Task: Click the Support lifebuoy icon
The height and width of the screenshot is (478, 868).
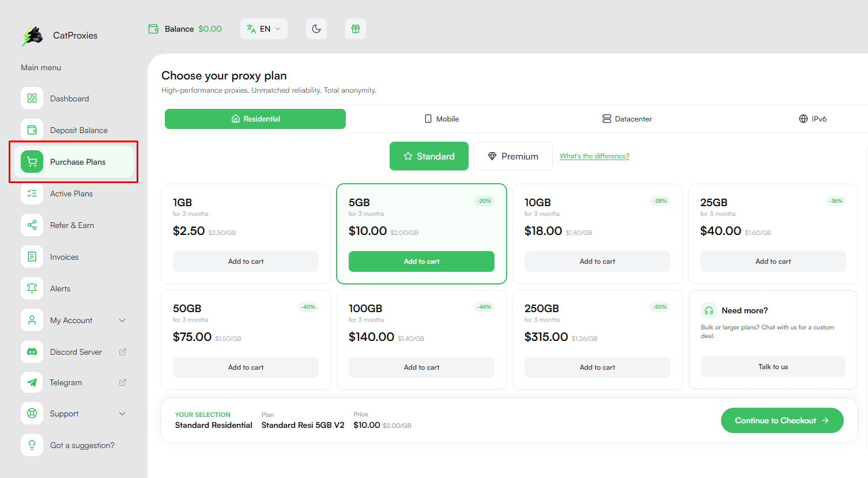Action: 32,413
